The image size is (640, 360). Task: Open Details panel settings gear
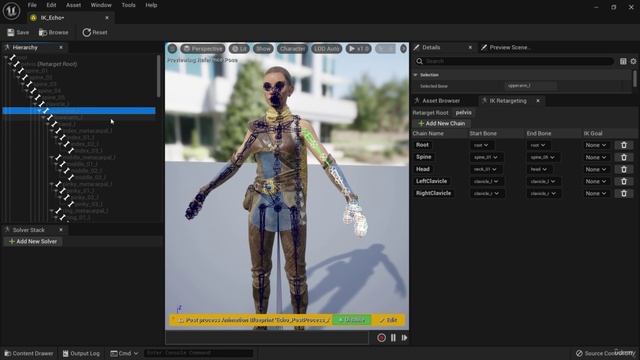tap(633, 61)
